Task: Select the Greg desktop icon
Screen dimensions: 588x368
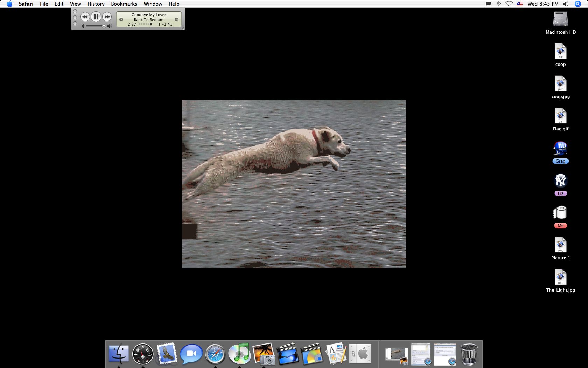Action: [x=560, y=149]
